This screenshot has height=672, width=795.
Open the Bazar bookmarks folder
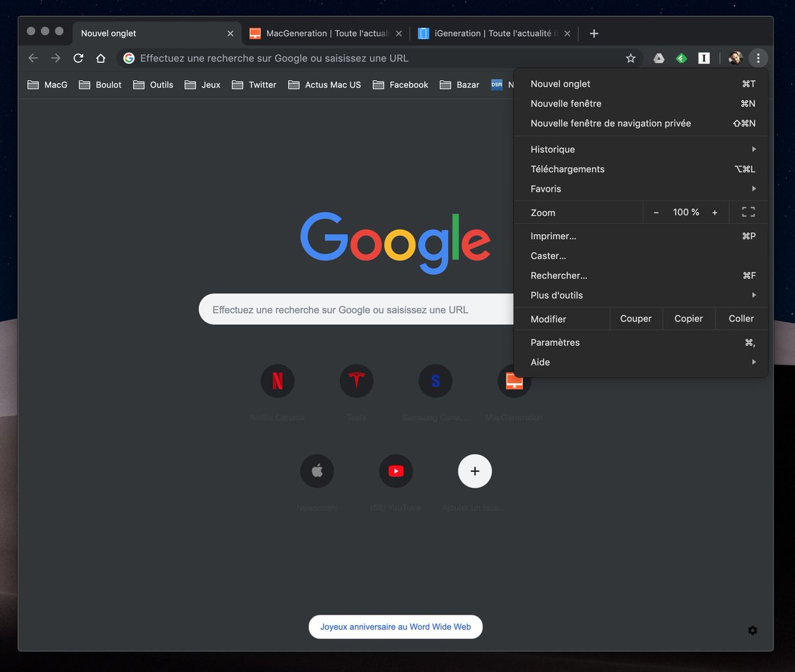(x=460, y=85)
